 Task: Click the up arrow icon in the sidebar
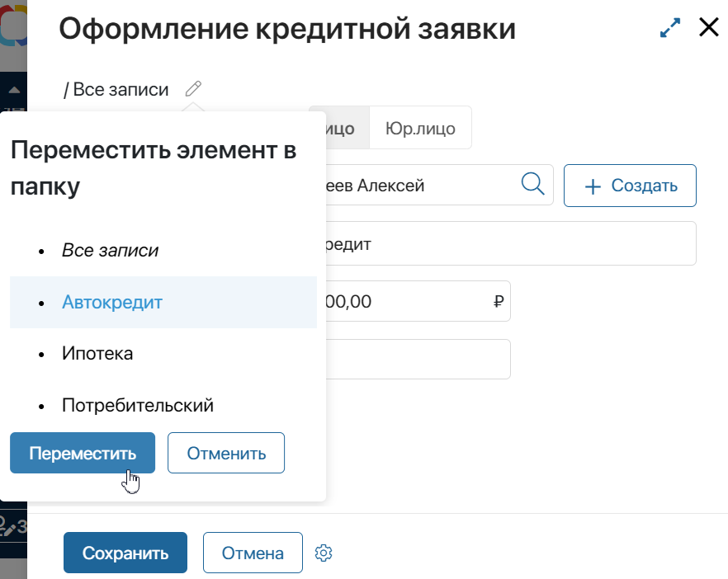pos(13,91)
